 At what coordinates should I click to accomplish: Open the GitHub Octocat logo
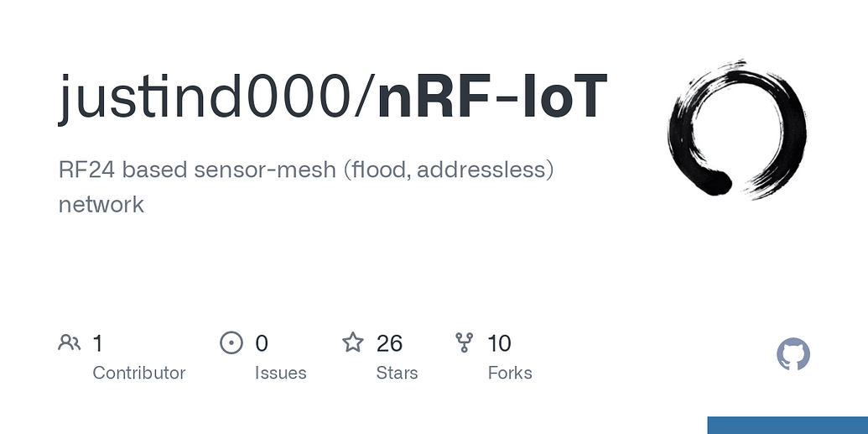click(793, 355)
